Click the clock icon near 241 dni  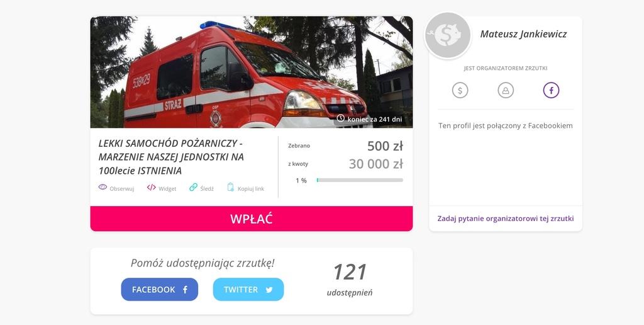click(340, 118)
